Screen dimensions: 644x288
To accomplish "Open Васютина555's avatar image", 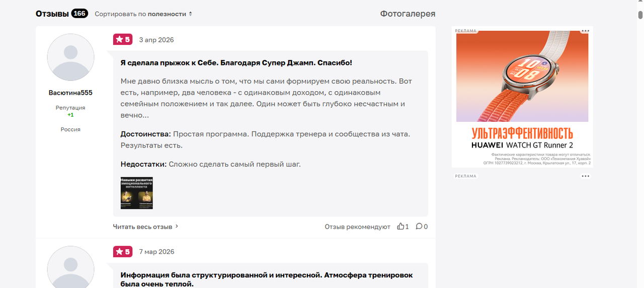I will click(70, 57).
